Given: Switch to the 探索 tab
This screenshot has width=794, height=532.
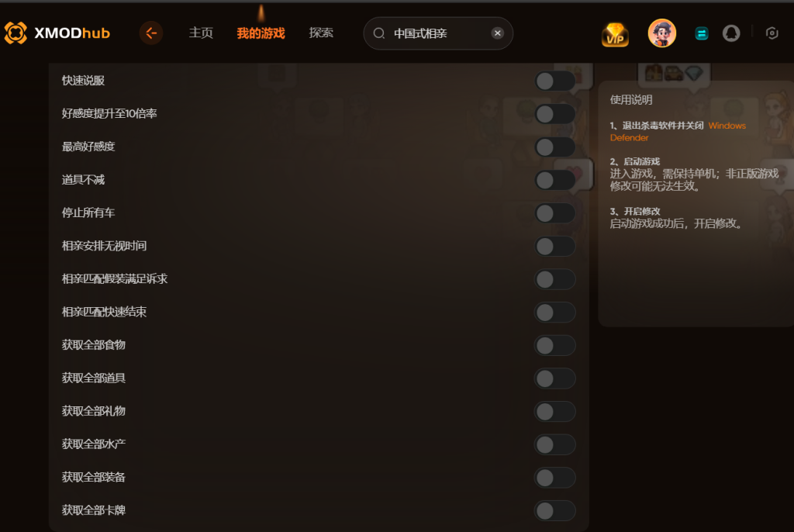Looking at the screenshot, I should pyautogui.click(x=321, y=33).
